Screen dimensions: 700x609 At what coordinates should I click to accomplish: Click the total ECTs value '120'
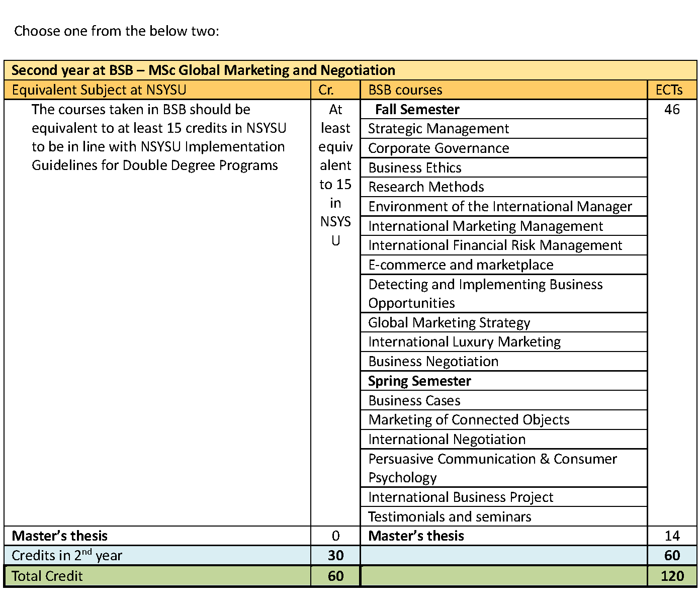[x=672, y=576]
